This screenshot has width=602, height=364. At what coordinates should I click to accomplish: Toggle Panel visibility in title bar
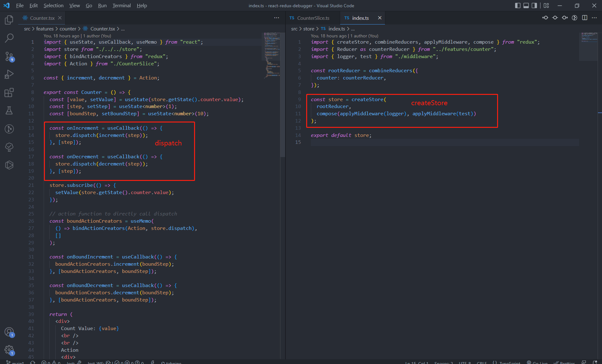pyautogui.click(x=526, y=6)
